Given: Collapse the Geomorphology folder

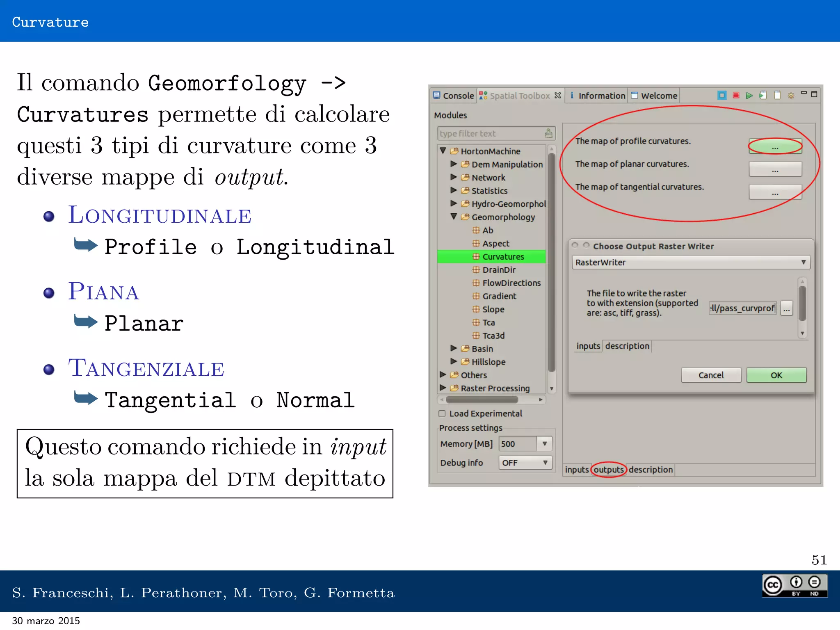Looking at the screenshot, I should click(x=454, y=217).
